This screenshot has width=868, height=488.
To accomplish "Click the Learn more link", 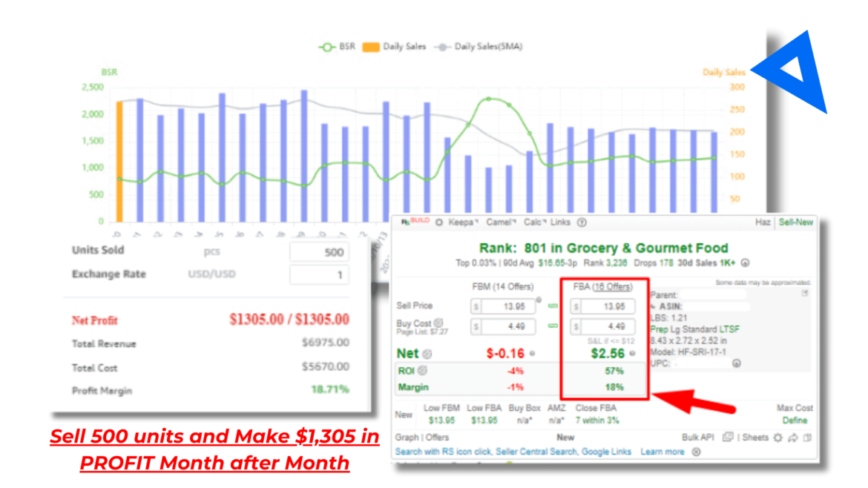I will [x=662, y=452].
